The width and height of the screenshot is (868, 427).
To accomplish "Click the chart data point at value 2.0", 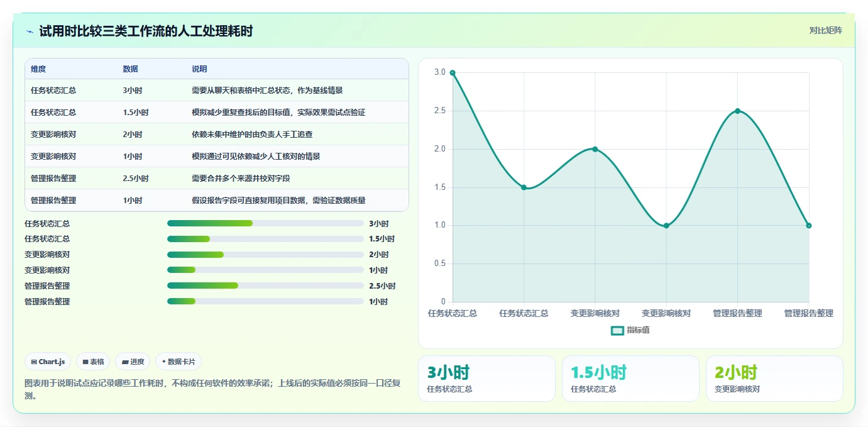I will (595, 149).
